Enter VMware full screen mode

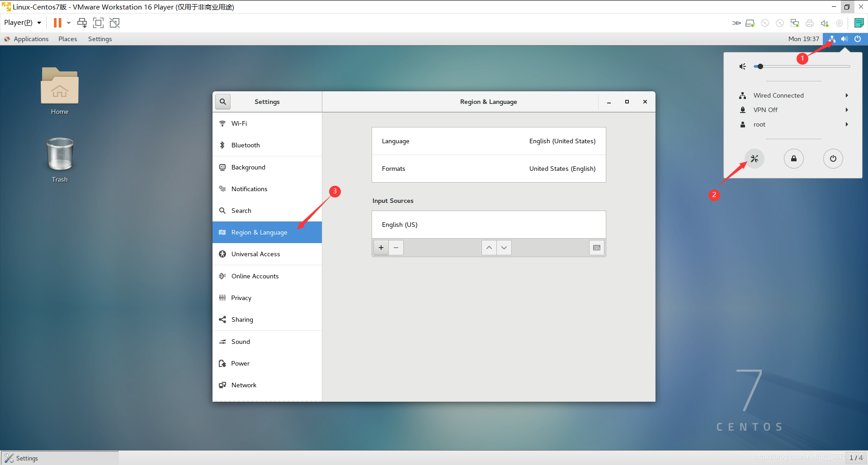pyautogui.click(x=98, y=23)
